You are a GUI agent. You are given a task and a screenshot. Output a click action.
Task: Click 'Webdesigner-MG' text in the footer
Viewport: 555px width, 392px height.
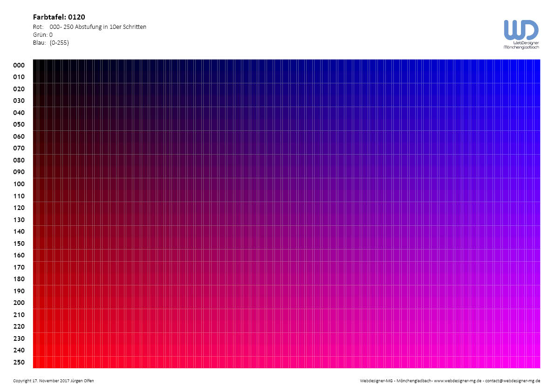(x=376, y=381)
